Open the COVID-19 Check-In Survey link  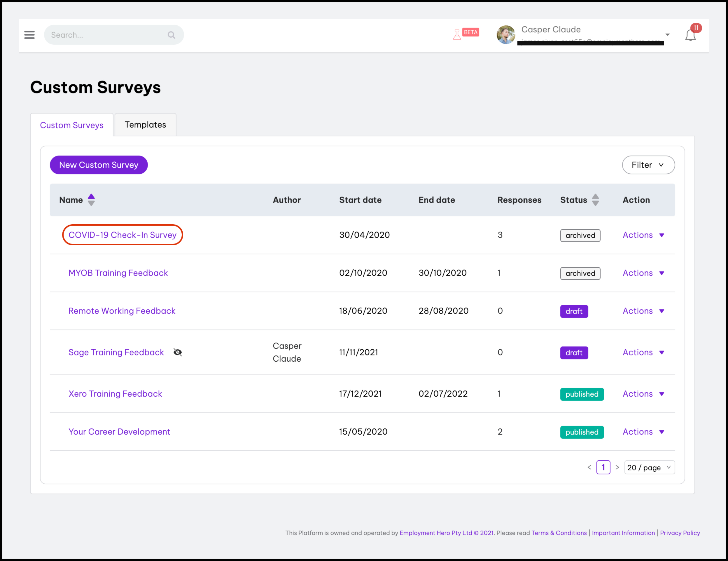tap(122, 235)
